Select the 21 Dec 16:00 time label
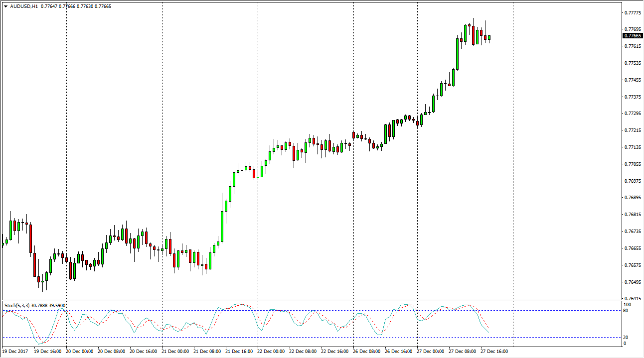 pos(240,352)
